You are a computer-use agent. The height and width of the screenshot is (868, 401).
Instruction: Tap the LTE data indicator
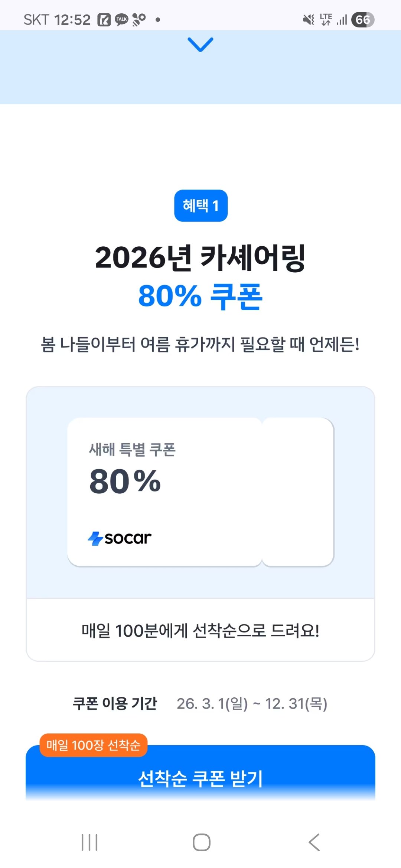point(326,20)
